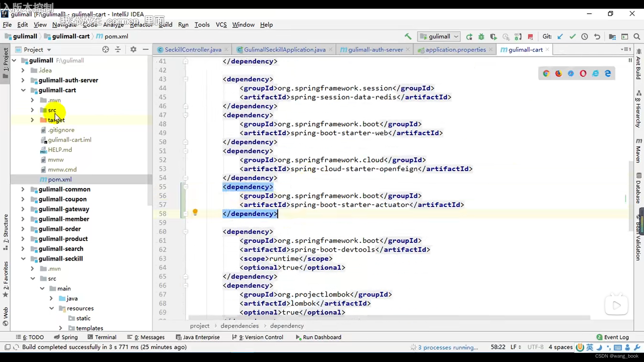Open Ant Build tool window
Image resolution: width=644 pixels, height=362 pixels.
coord(638,64)
